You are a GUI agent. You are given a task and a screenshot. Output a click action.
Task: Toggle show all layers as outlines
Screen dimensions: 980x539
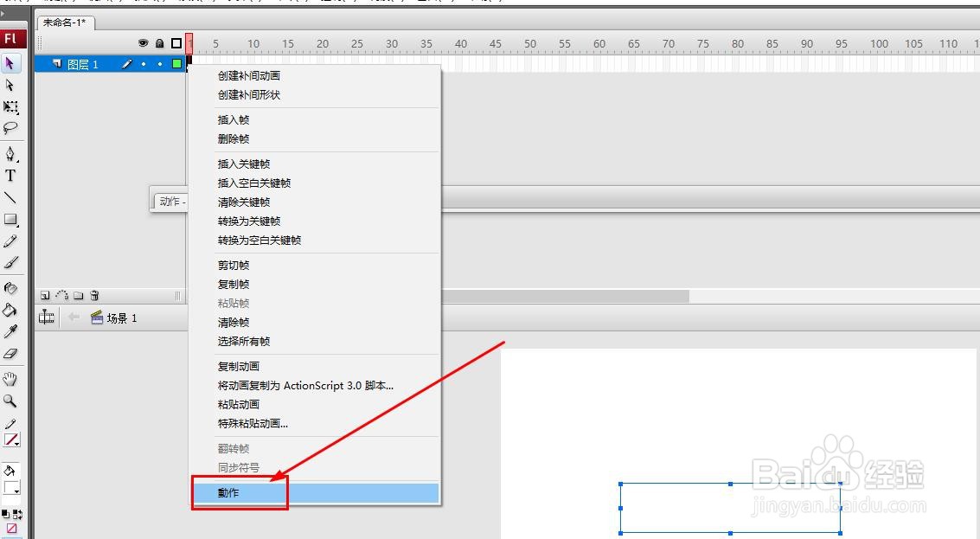coord(176,43)
